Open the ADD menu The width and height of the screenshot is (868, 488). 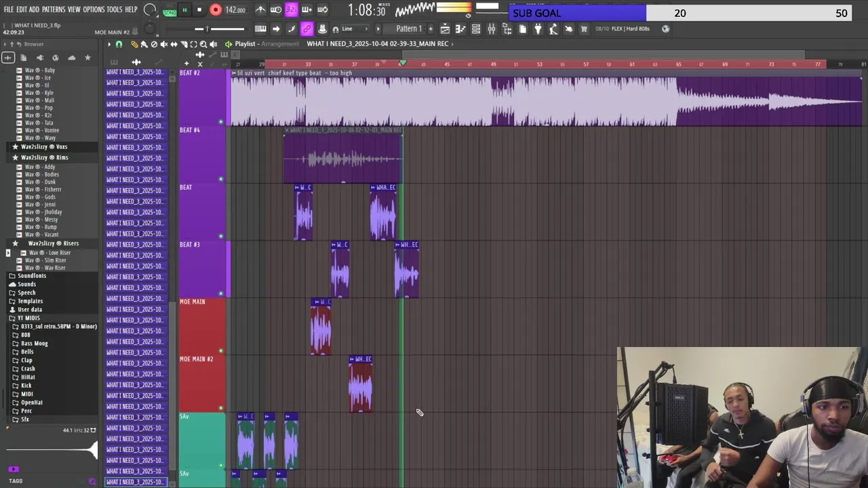coord(34,9)
